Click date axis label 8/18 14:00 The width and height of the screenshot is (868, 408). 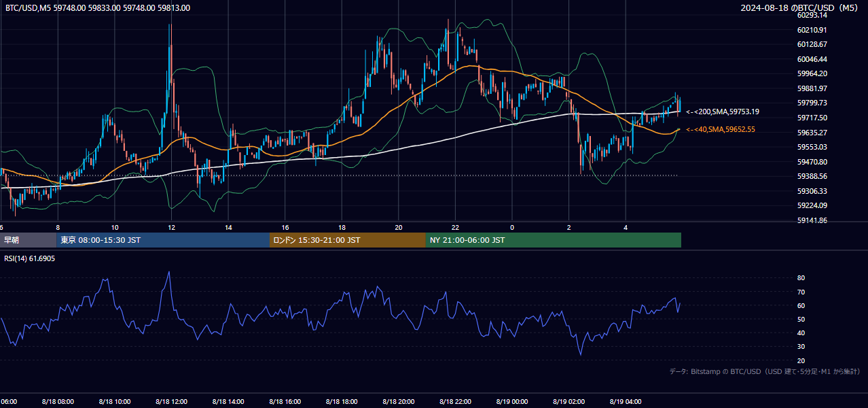click(228, 402)
